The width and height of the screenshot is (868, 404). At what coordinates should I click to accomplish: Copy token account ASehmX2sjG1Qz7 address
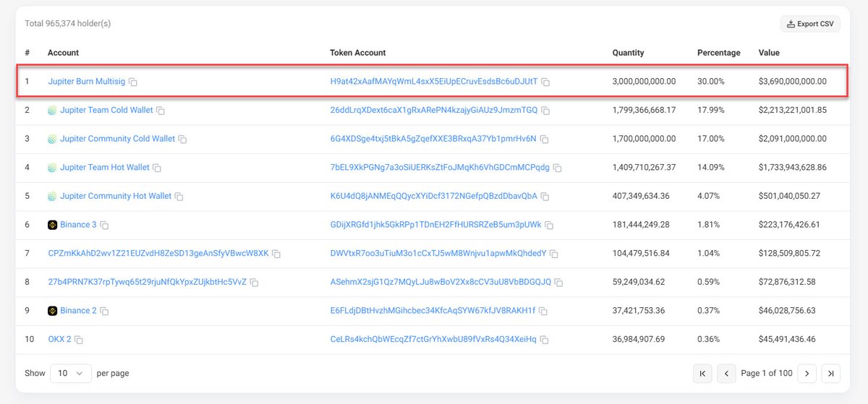pos(558,283)
